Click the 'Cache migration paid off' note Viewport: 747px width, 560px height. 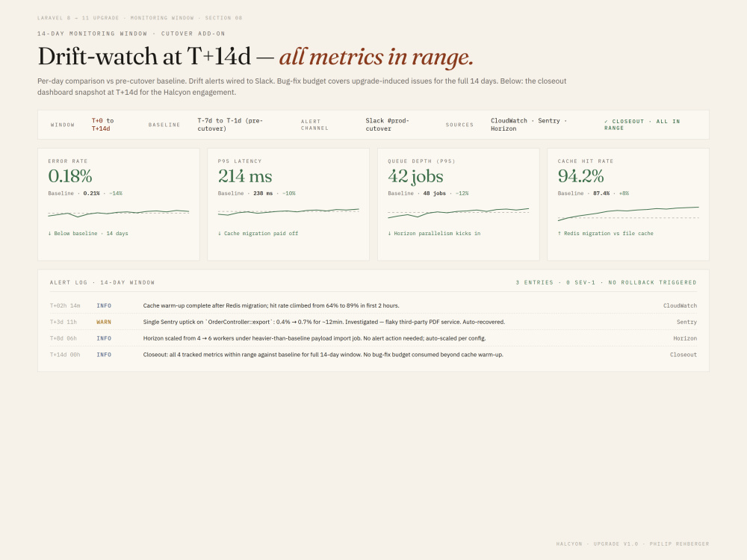pyautogui.click(x=258, y=233)
